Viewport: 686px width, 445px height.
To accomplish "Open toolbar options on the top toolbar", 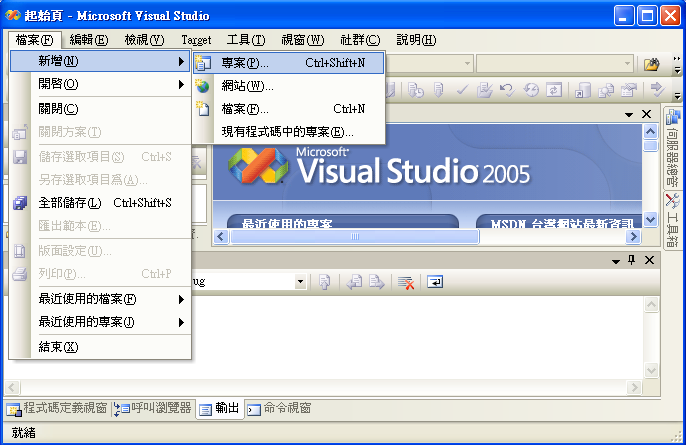I will [x=677, y=64].
